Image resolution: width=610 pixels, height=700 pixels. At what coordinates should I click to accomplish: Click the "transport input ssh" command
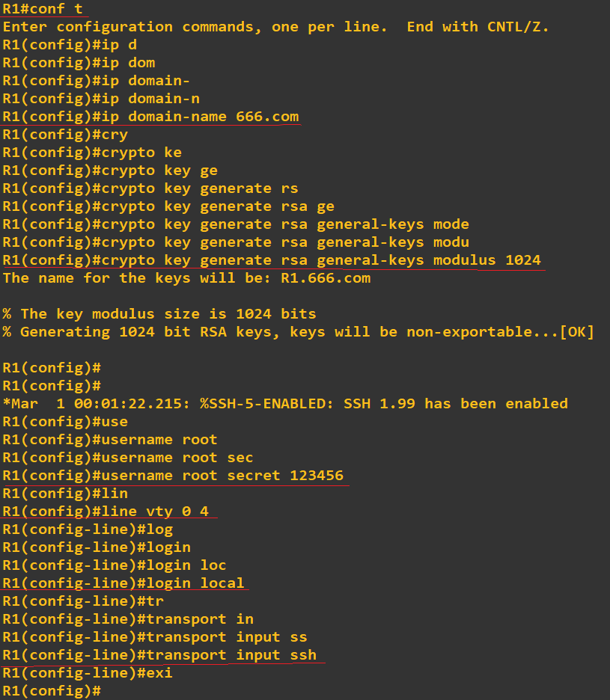coord(231,655)
